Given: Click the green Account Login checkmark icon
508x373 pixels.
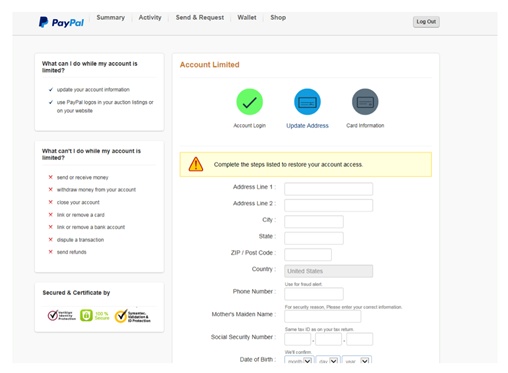Looking at the screenshot, I should click(x=249, y=102).
